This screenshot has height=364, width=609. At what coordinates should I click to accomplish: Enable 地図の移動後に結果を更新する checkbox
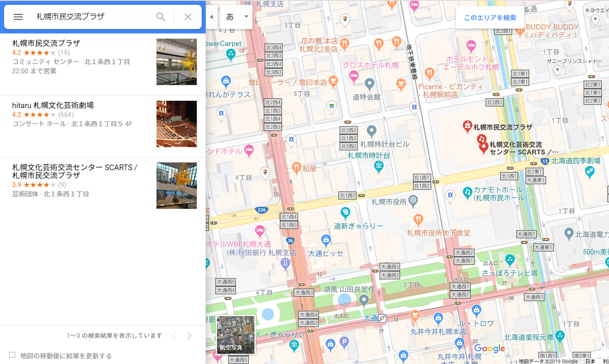tap(12, 355)
